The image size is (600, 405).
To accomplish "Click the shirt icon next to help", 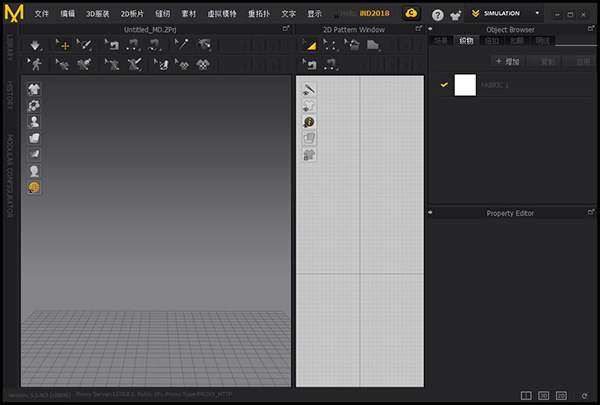I will pyautogui.click(x=455, y=15).
